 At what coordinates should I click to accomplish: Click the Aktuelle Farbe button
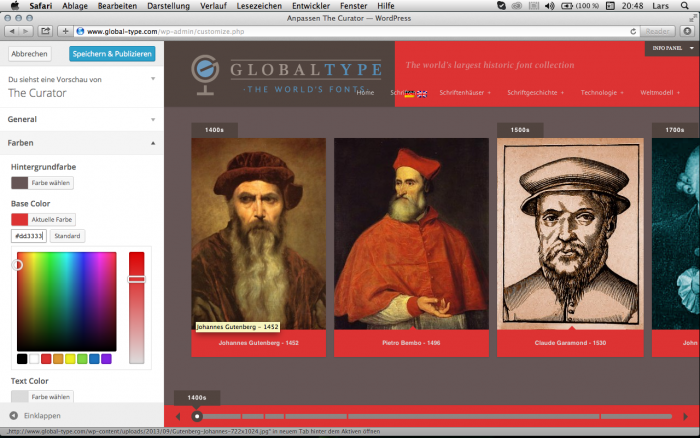point(43,219)
